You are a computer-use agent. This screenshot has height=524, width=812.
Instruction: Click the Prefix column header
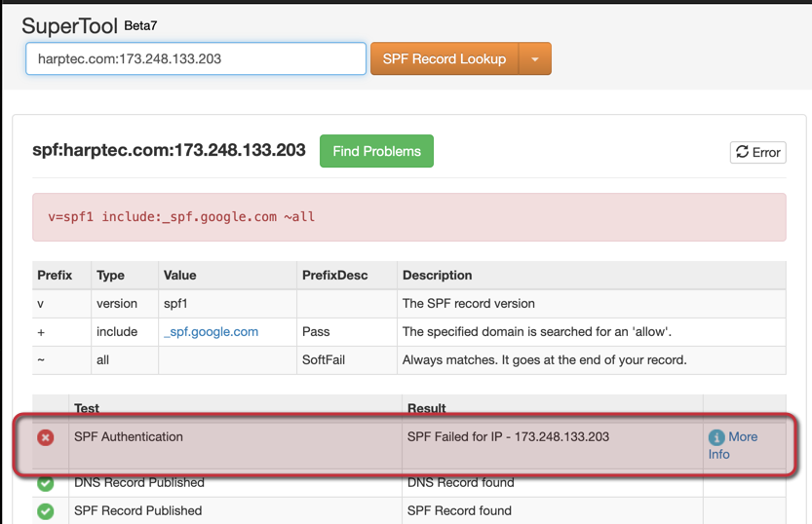coord(55,276)
